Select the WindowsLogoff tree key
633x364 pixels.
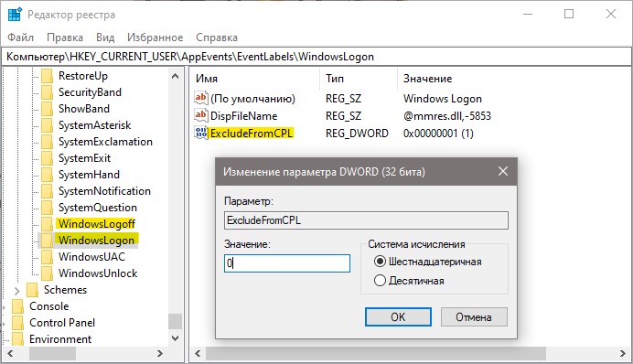click(96, 224)
